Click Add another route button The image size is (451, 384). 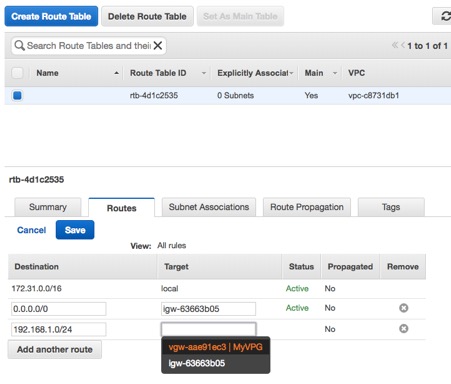tap(55, 349)
